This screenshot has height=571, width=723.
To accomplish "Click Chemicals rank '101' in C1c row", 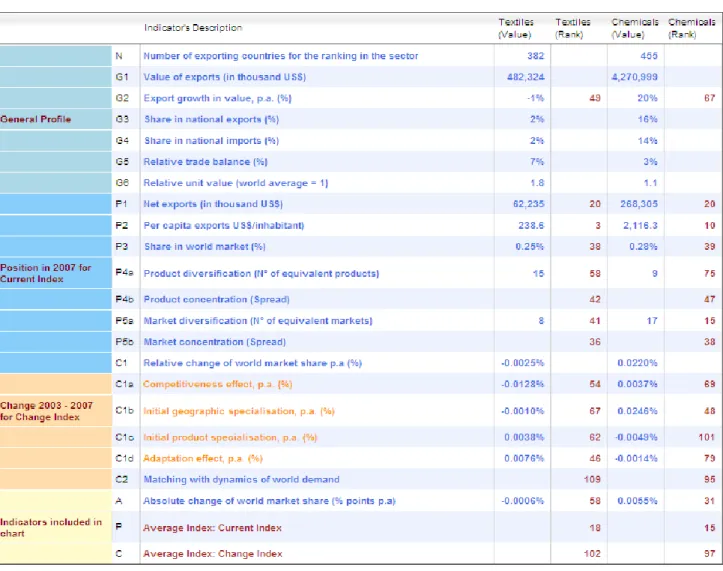I will (x=706, y=437).
